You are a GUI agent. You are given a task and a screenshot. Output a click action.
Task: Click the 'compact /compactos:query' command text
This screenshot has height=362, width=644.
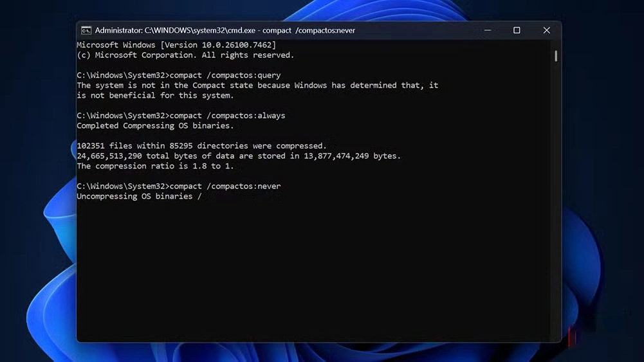(x=225, y=75)
